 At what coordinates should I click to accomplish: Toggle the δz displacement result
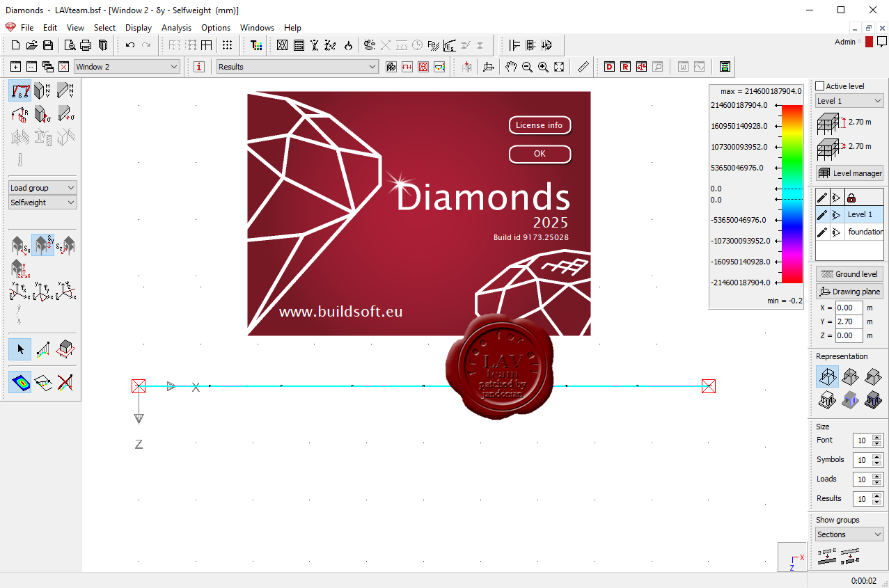click(x=66, y=246)
